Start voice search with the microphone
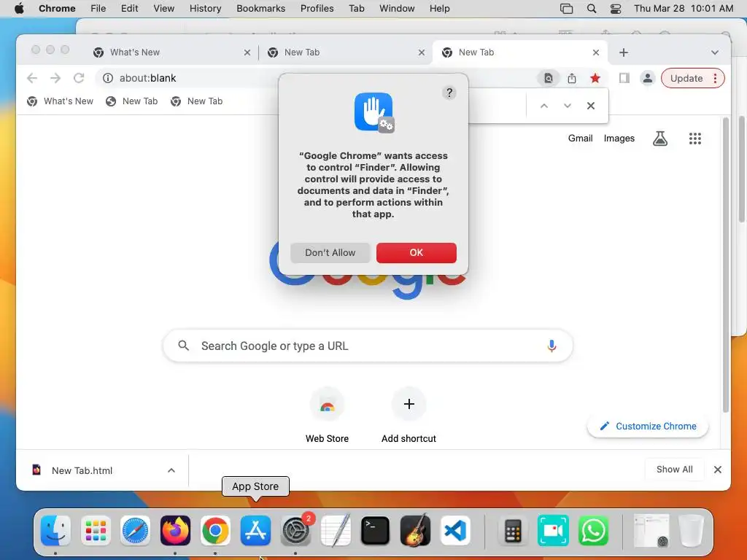This screenshot has height=560, width=747. pos(551,346)
